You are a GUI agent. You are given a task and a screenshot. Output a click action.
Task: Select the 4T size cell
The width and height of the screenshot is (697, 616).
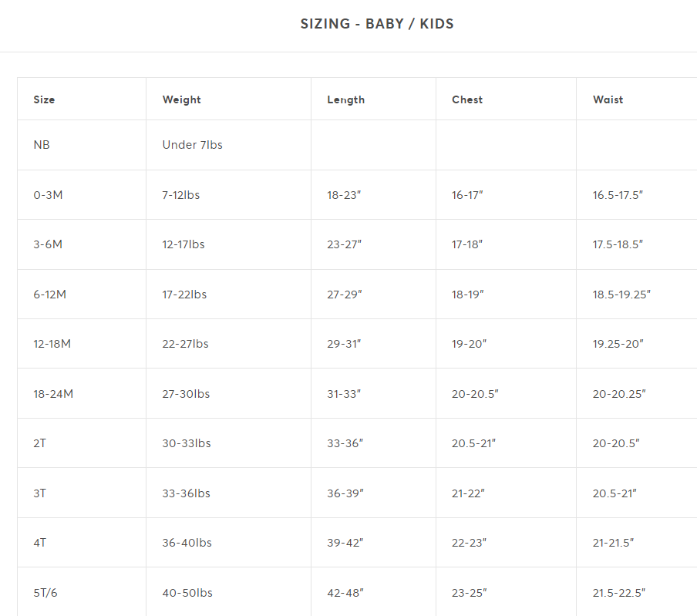39,543
